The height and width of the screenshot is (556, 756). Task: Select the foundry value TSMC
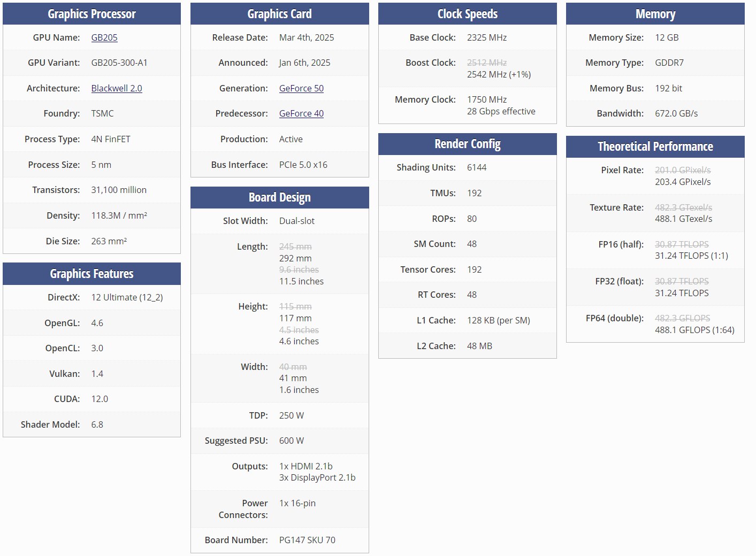[x=102, y=113]
